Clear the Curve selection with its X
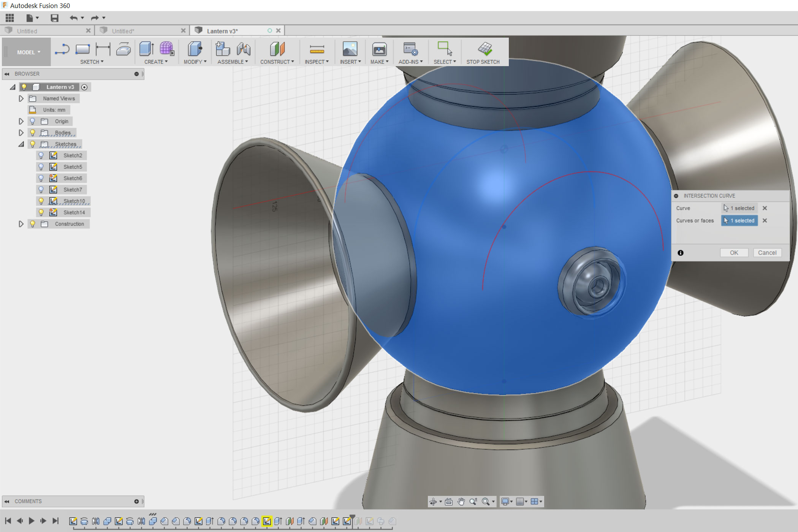This screenshot has height=532, width=798. [x=765, y=208]
